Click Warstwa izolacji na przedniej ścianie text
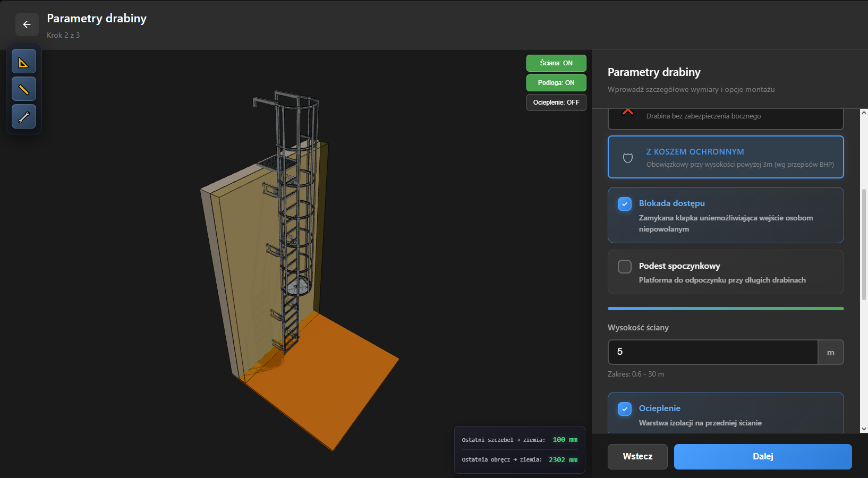 pyautogui.click(x=700, y=423)
